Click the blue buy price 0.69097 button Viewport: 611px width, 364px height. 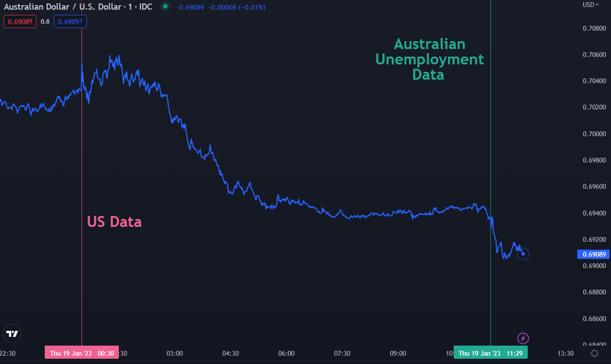point(70,21)
